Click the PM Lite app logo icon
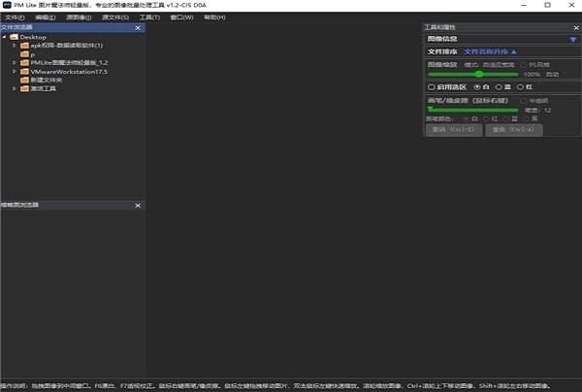The image size is (582, 392). tap(7, 5)
